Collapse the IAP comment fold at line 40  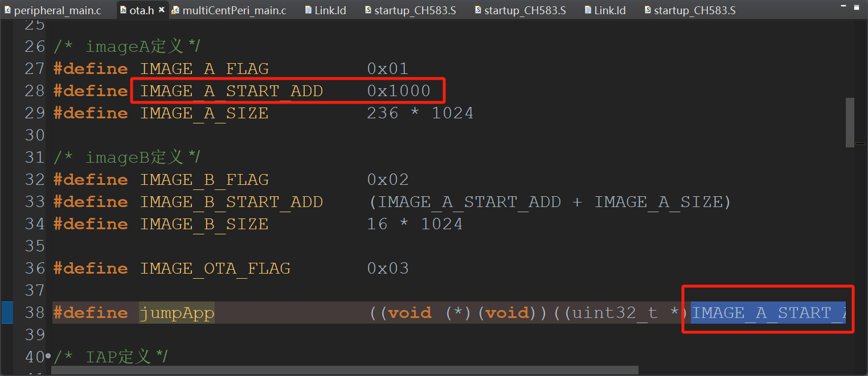pyautogui.click(x=48, y=357)
